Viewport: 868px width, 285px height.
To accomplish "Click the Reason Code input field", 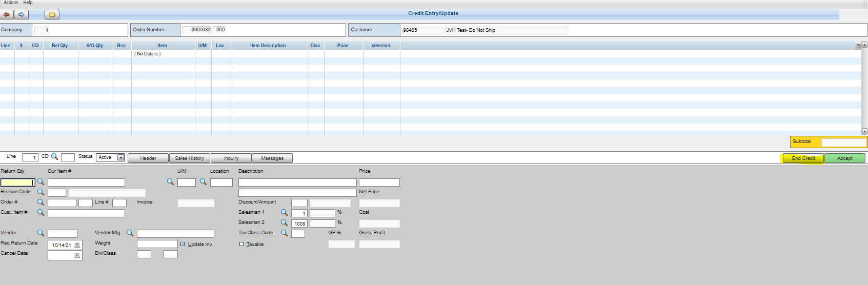I will click(57, 193).
